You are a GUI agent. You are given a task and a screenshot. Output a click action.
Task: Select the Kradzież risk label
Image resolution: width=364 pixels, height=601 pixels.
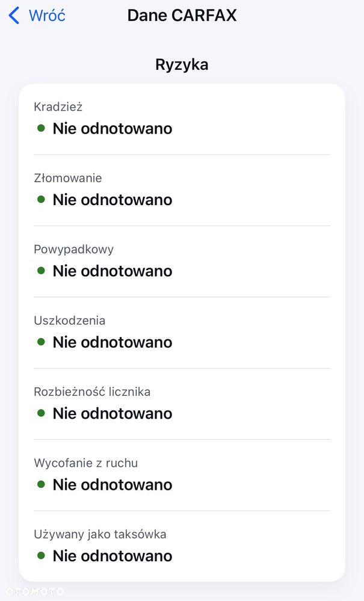(58, 107)
